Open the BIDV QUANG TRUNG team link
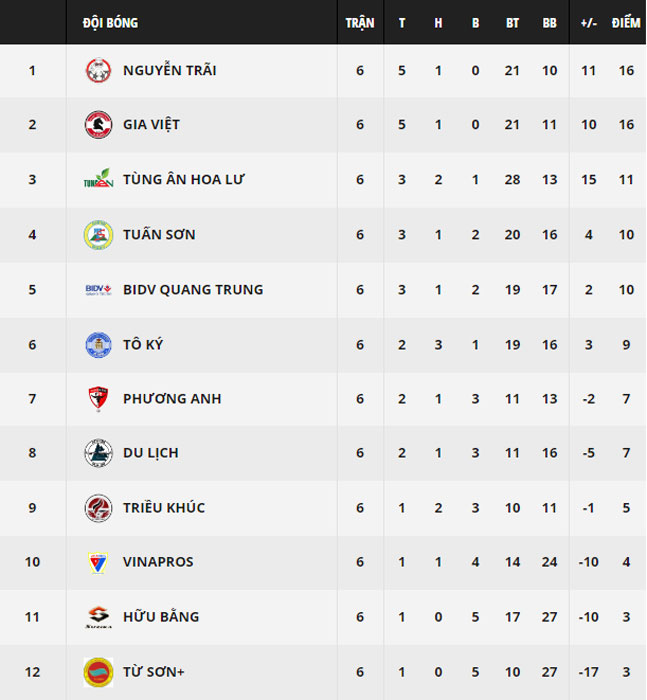 [x=193, y=290]
